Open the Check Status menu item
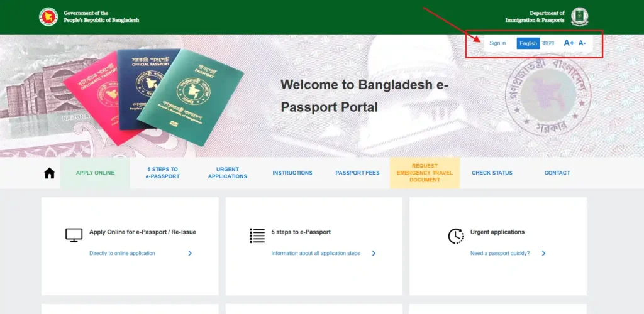This screenshot has width=644, height=314. coord(492,173)
